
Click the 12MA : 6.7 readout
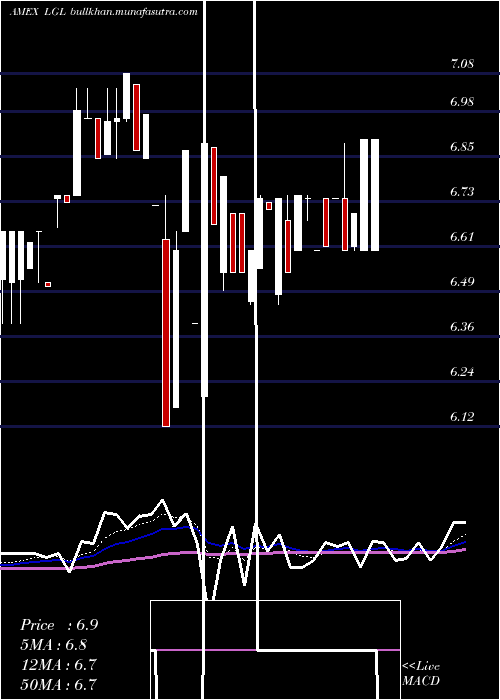58,665
